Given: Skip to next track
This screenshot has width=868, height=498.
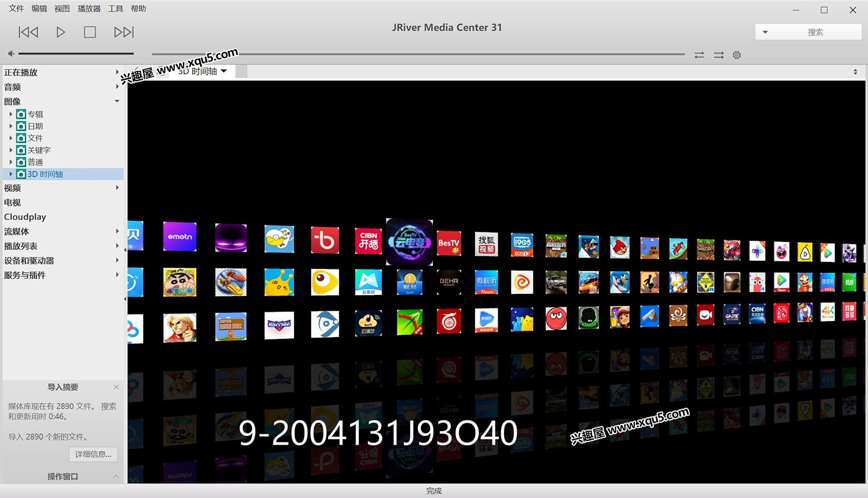Looking at the screenshot, I should [124, 32].
